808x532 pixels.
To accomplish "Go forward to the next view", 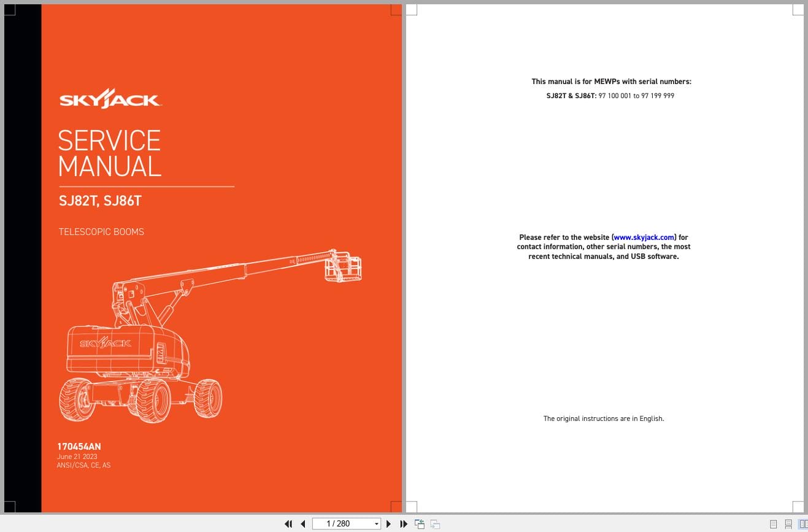I will (x=435, y=523).
